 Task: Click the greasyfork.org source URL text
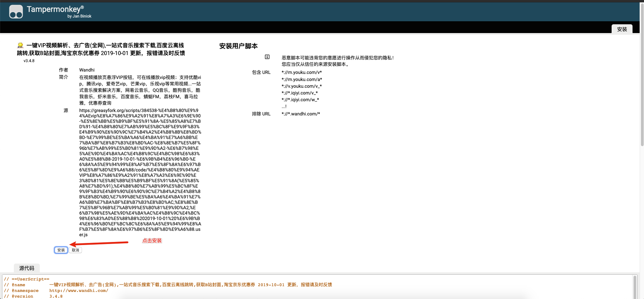[140, 172]
